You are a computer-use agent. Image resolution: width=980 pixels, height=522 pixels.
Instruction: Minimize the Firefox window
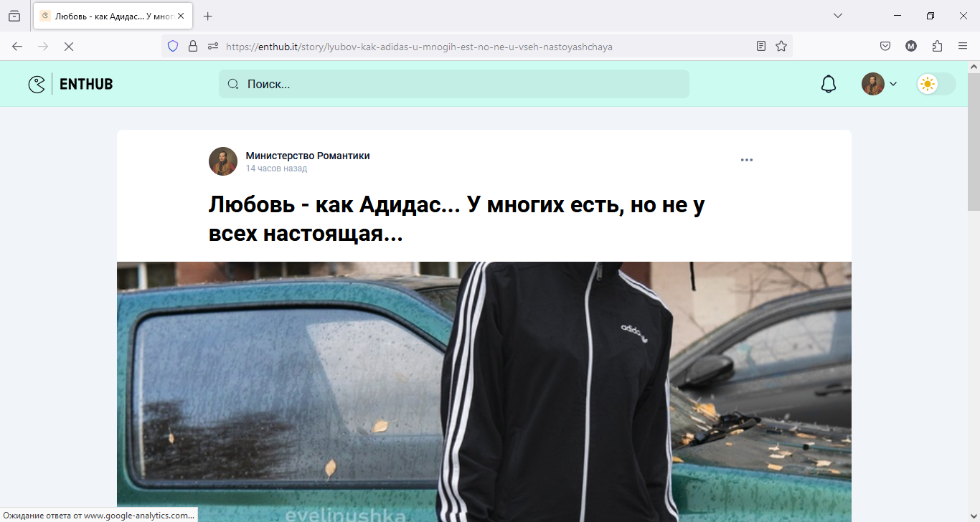pos(897,16)
